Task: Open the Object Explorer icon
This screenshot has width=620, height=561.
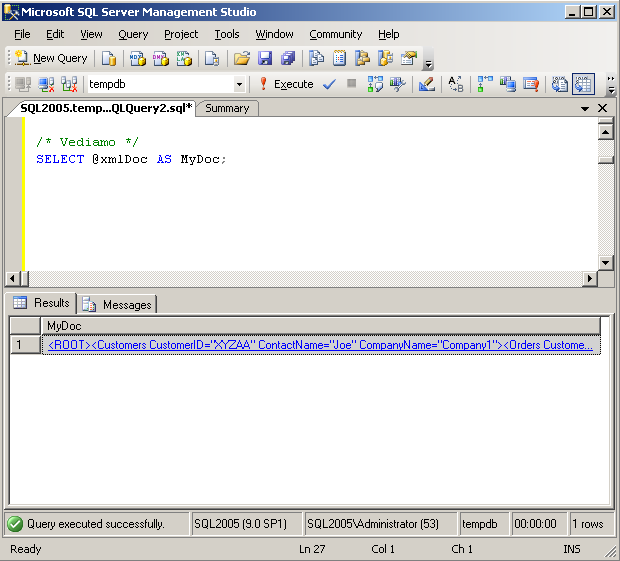Action: tap(362, 59)
